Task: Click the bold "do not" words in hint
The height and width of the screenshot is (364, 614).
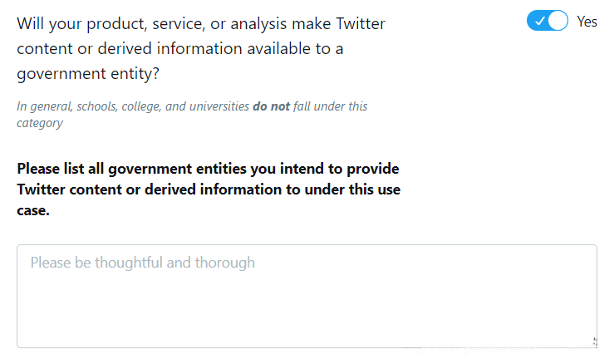Action: click(271, 106)
